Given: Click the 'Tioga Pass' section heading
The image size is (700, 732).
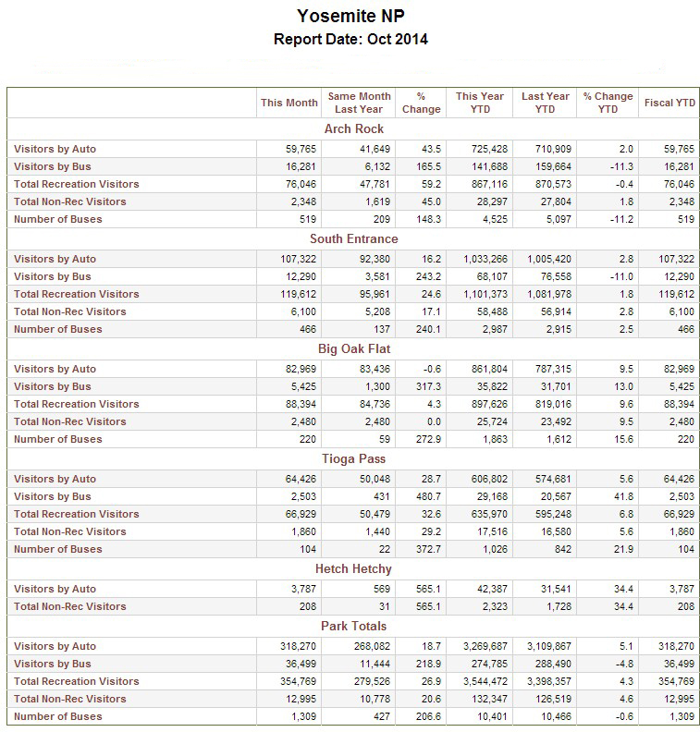Looking at the screenshot, I should pos(353,459).
